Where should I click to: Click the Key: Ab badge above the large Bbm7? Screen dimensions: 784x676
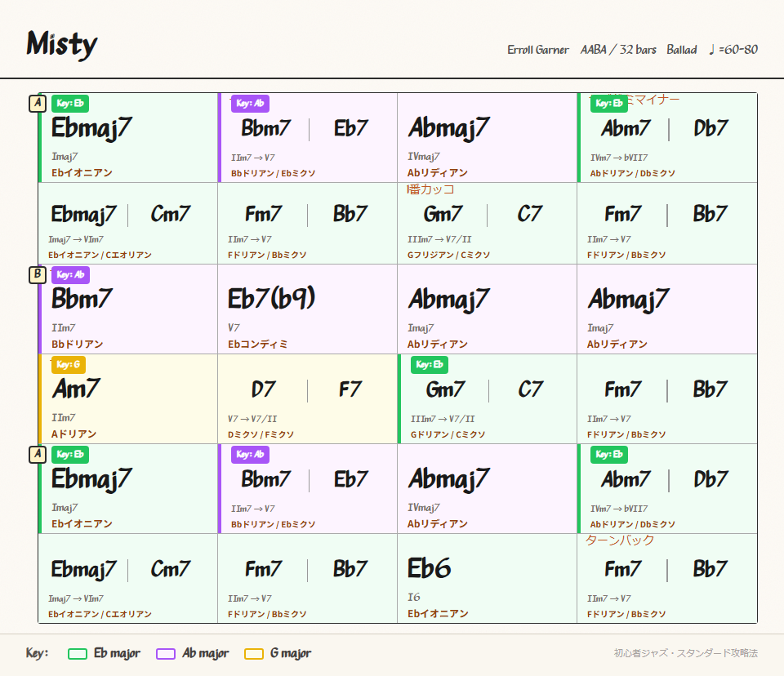(69, 275)
